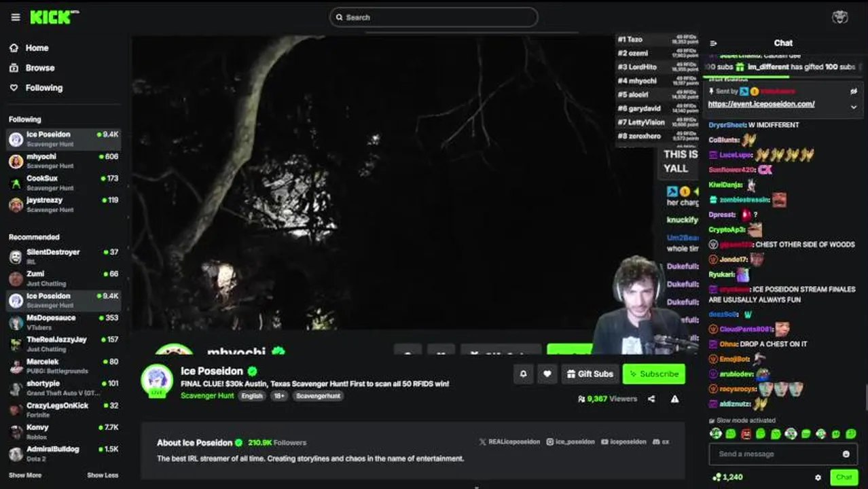Image resolution: width=868 pixels, height=489 pixels.
Task: Go to Kick home via logo
Action: pos(54,17)
